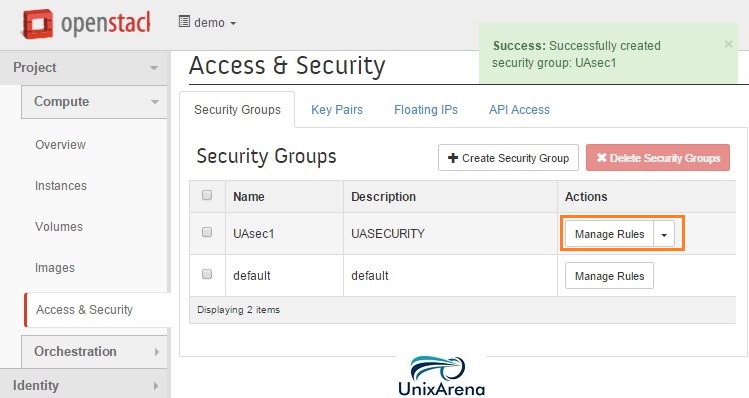Screen dimensions: 749x398
Task: Check the select-all checkbox in table header
Action: click(207, 195)
